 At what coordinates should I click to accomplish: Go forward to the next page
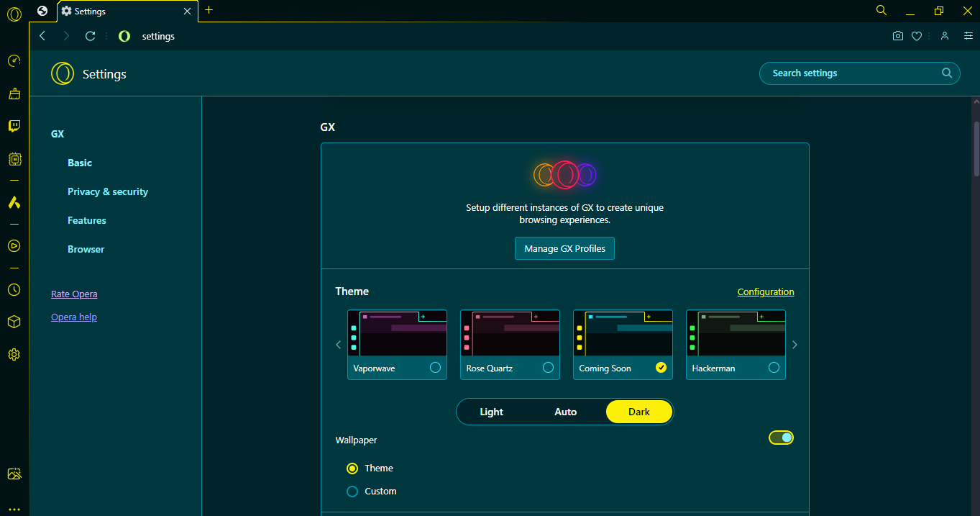66,36
